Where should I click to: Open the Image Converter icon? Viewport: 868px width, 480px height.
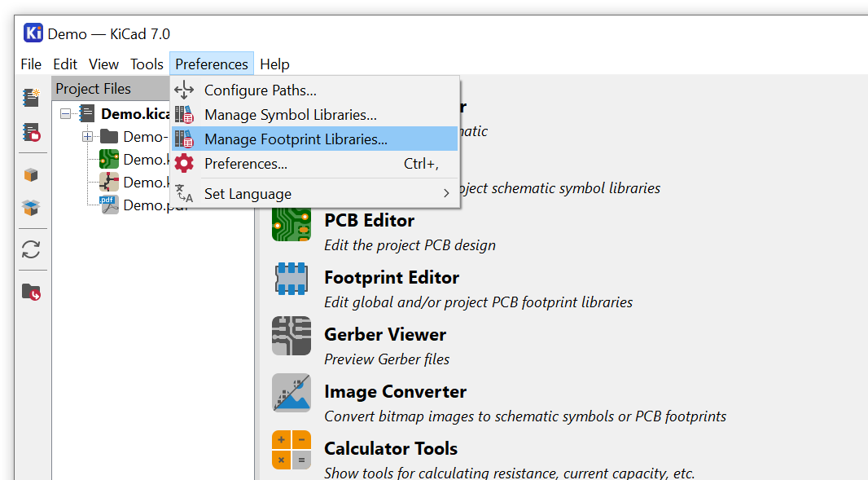(291, 394)
